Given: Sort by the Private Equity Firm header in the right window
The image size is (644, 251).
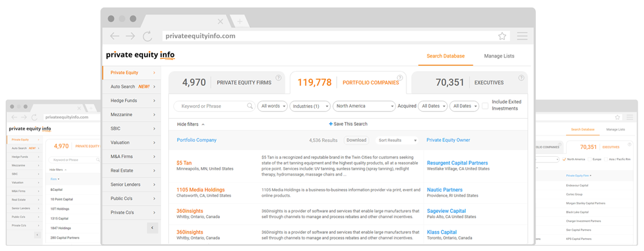Looking at the screenshot, I should (x=579, y=176).
